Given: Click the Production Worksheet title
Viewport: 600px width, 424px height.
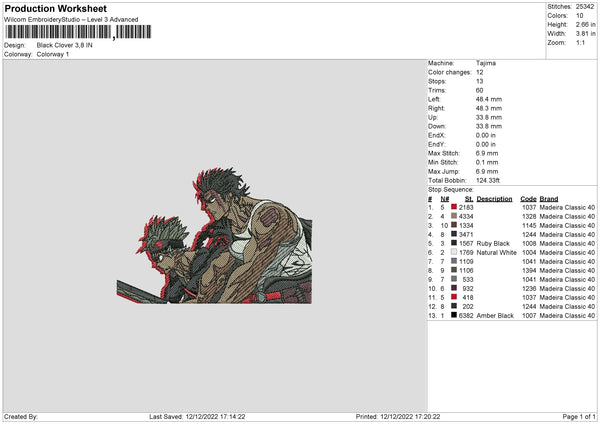Looking at the screenshot, I should pos(55,8).
